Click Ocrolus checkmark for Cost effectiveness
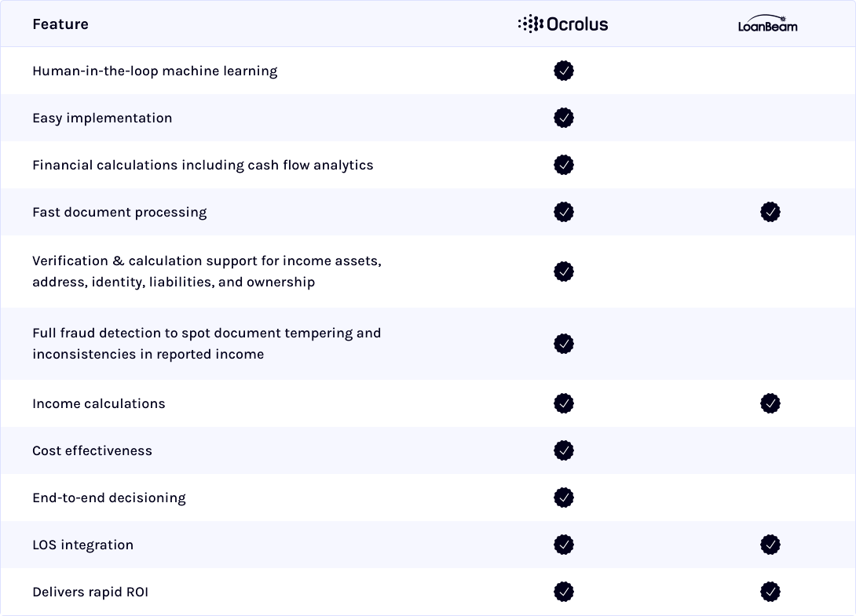The image size is (856, 616). (x=563, y=450)
